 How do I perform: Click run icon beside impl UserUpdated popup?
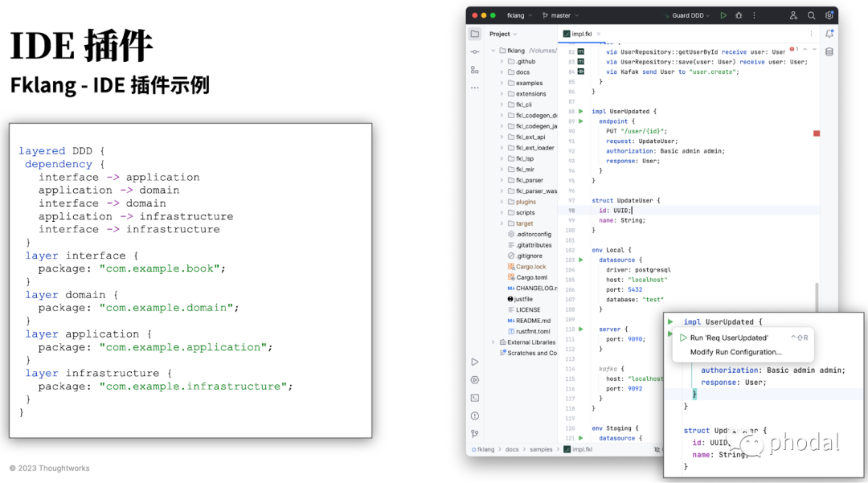[x=670, y=321]
